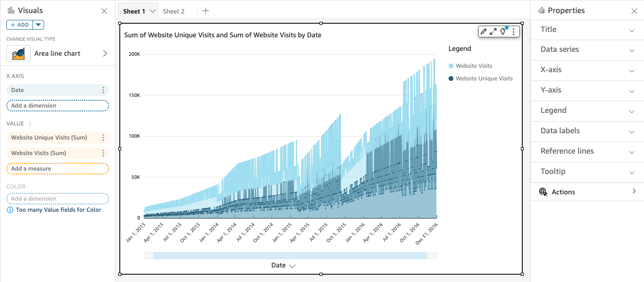The width and height of the screenshot is (644, 282).
Task: Click the Dec 31, 2016 x-axis label
Action: [427, 234]
